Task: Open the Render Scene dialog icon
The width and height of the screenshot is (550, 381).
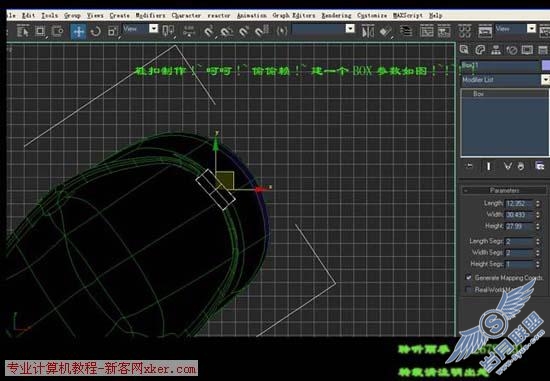Action: (x=485, y=32)
